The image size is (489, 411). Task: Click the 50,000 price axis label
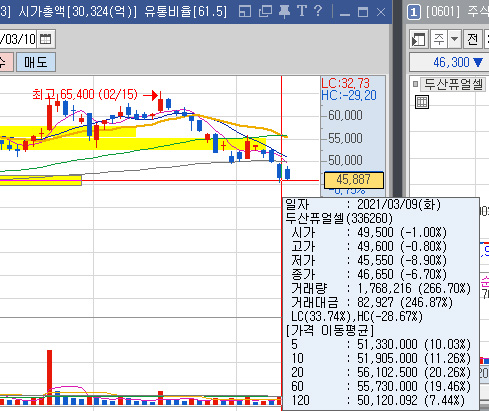click(345, 160)
